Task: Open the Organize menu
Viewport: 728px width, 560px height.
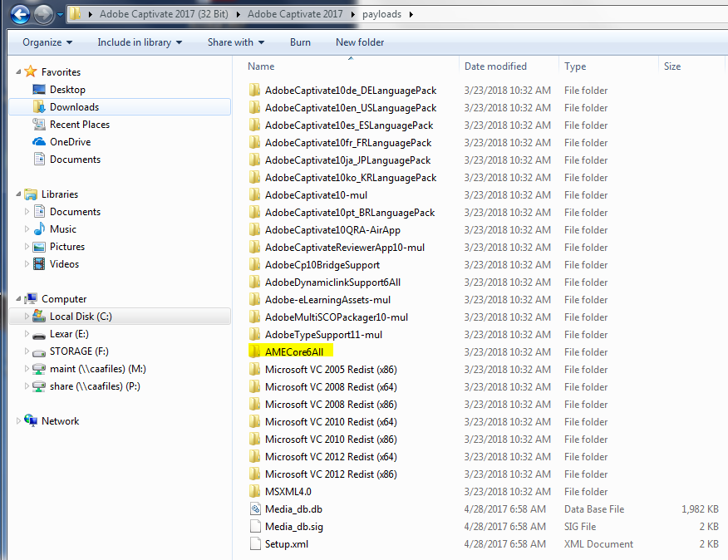Action: point(47,42)
